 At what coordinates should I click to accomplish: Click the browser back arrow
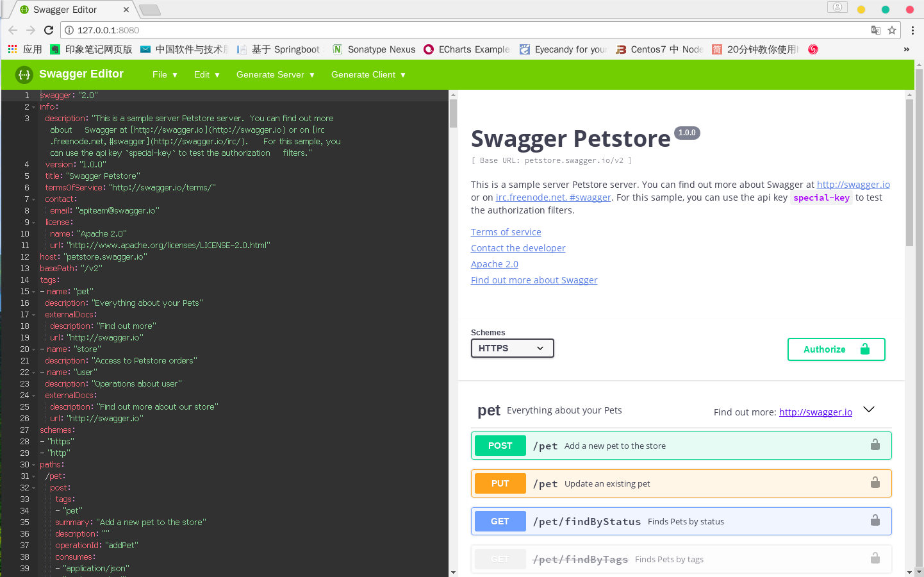pos(13,30)
